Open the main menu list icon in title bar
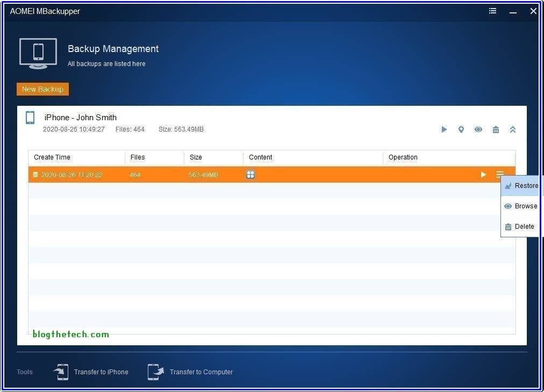Viewport: 544px width, 392px height. (492, 11)
